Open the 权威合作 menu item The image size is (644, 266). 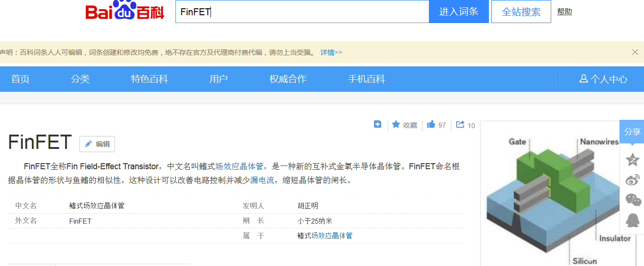click(x=288, y=79)
